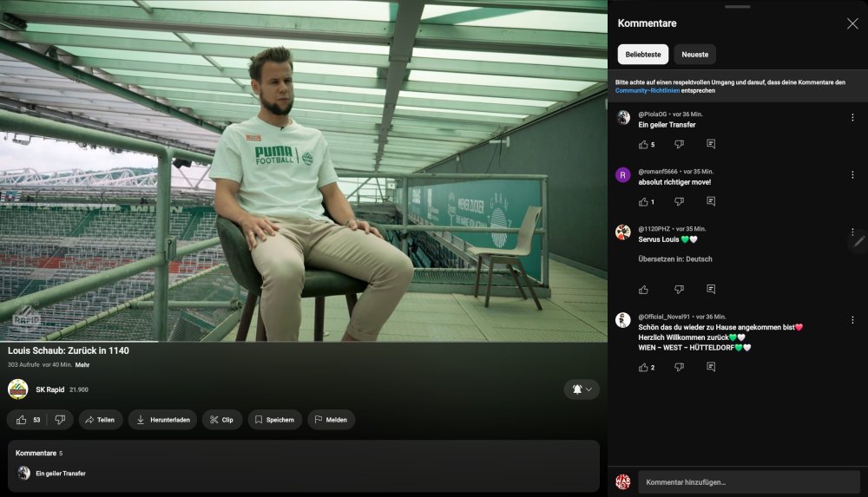Click the username @romanf5666
Image resolution: width=868 pixels, height=497 pixels.
pyautogui.click(x=658, y=172)
